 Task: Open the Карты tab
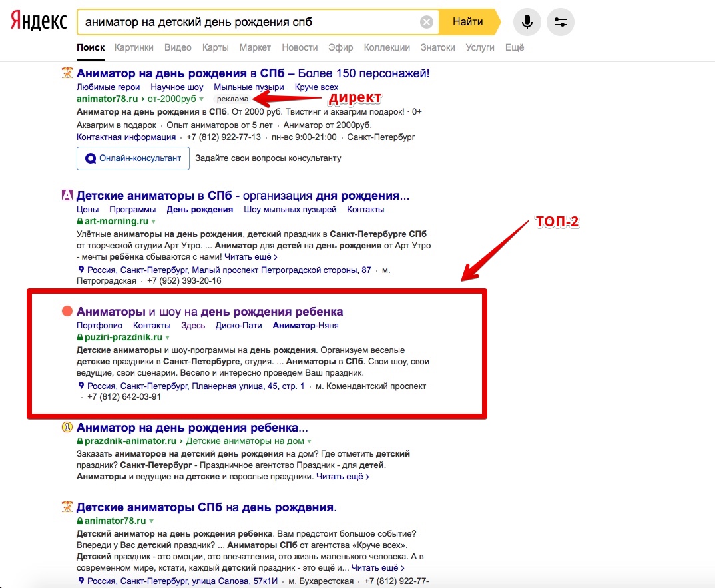click(x=215, y=47)
